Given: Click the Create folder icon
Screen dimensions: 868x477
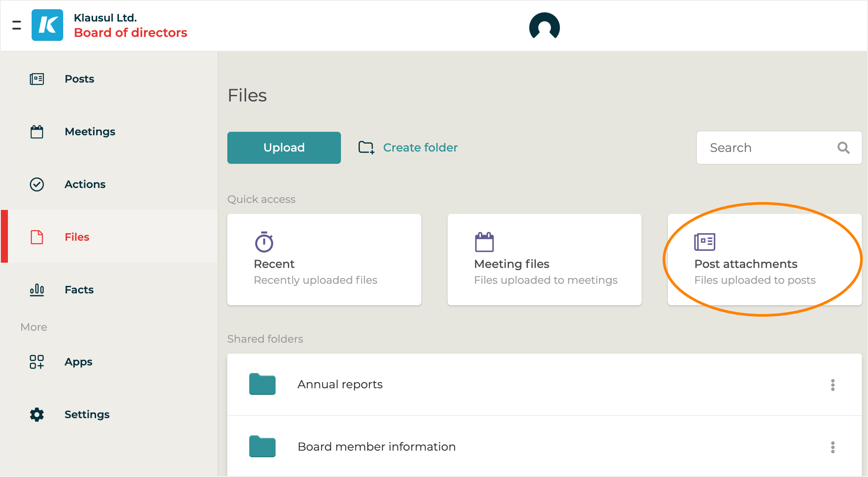Looking at the screenshot, I should click(366, 148).
